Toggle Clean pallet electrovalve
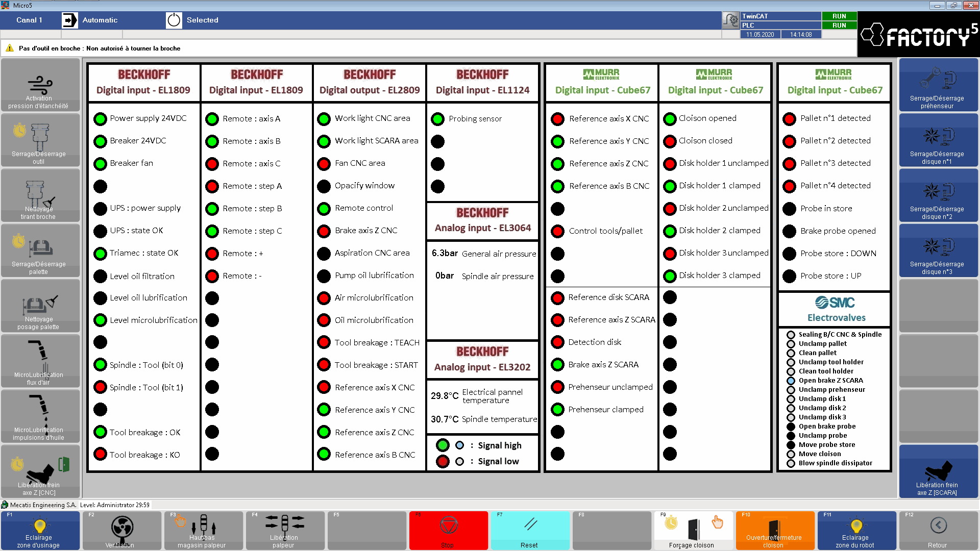 point(791,353)
